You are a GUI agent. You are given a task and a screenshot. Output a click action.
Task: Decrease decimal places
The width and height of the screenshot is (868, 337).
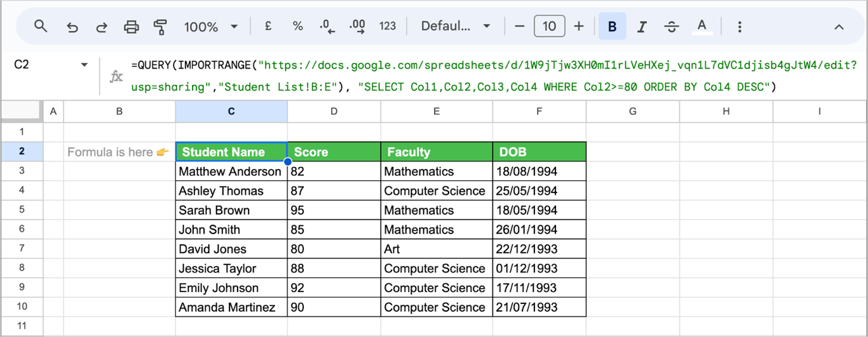(x=327, y=27)
